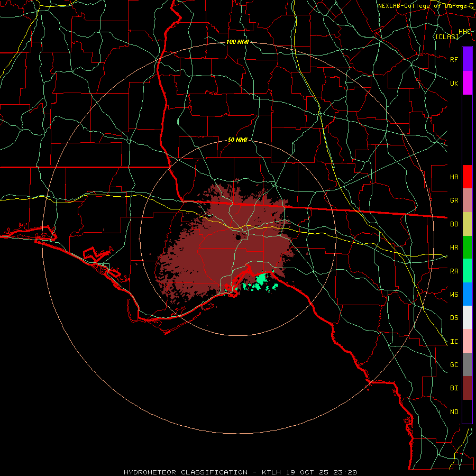Click the GR legend label
The image size is (476, 476).
coord(454,200)
